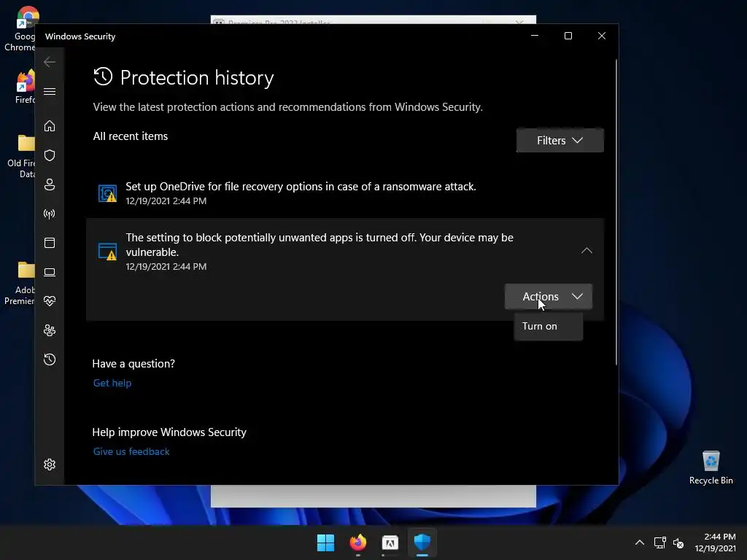This screenshot has height=560, width=747.
Task: Click Windows Security shield on taskbar
Action: click(422, 542)
